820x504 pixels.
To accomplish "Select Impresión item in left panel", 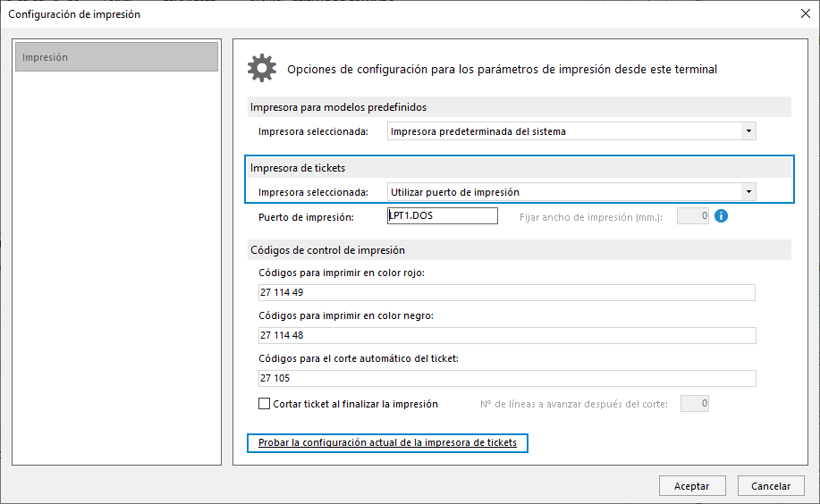I will [x=116, y=57].
